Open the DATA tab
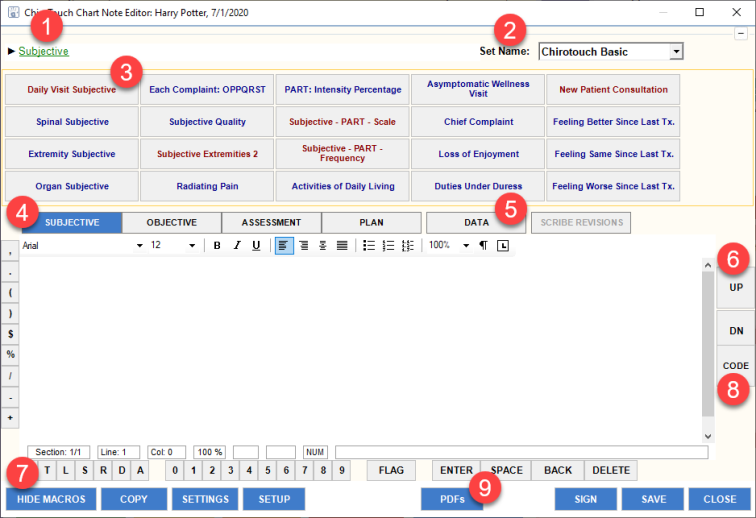756x518 pixels. 476,223
